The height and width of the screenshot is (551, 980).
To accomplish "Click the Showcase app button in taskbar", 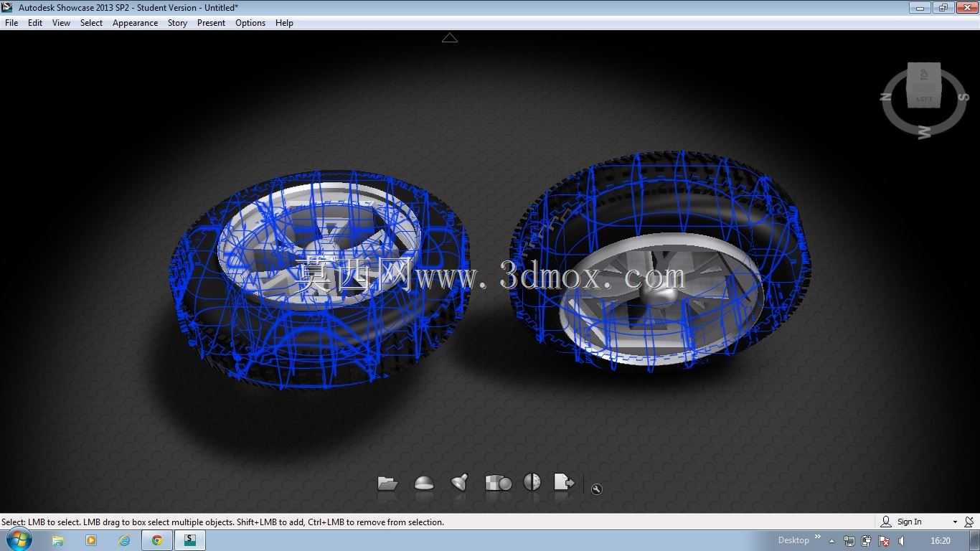I will [x=190, y=540].
